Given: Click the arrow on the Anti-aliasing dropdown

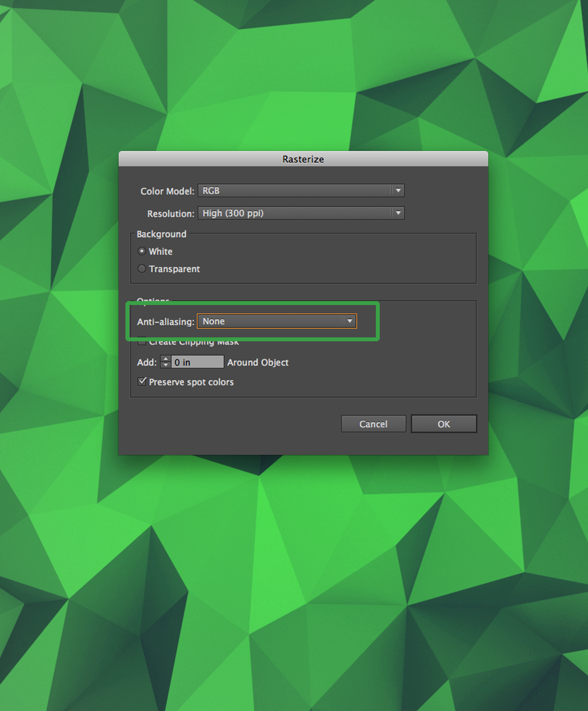Looking at the screenshot, I should [349, 321].
